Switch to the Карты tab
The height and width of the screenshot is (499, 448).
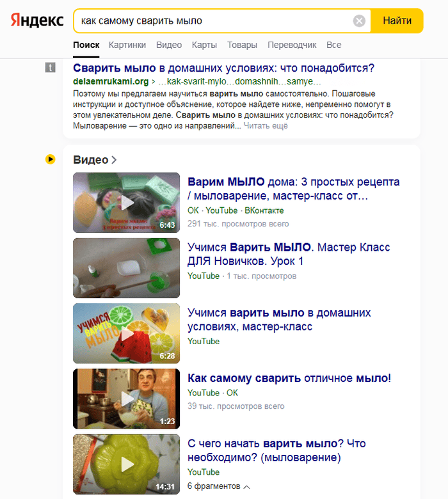(x=204, y=45)
